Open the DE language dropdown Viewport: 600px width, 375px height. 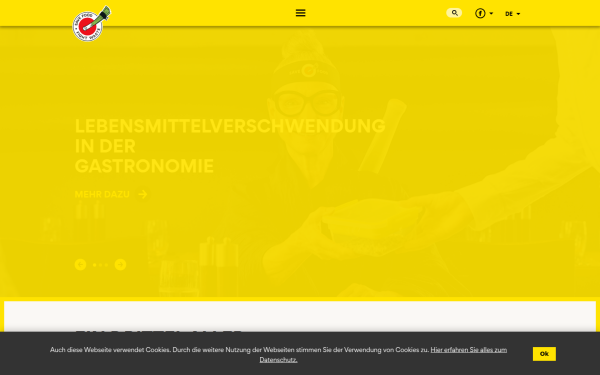click(512, 14)
